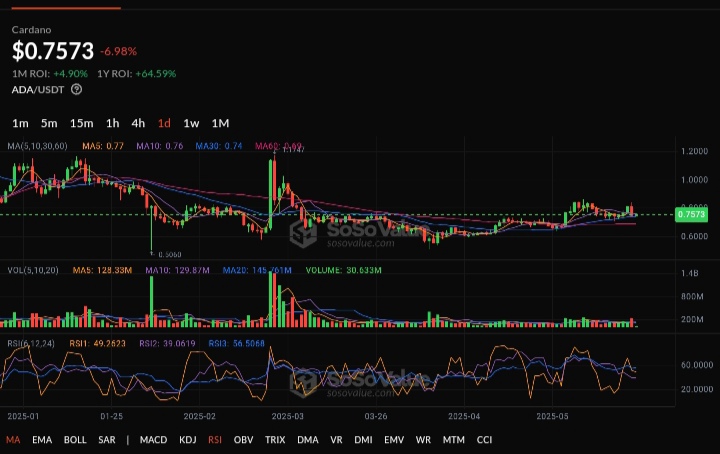
Task: Click the ADA/USDT pair label
Action: point(38,90)
